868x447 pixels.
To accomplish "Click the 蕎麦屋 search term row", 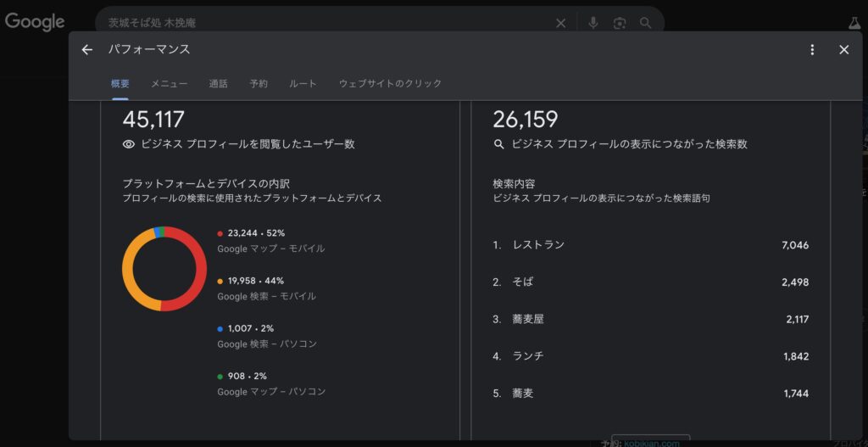I will (651, 319).
